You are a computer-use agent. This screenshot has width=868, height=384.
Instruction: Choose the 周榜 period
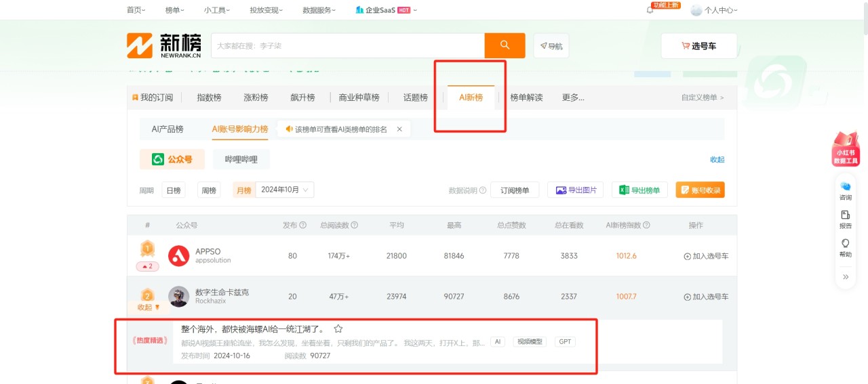(210, 190)
